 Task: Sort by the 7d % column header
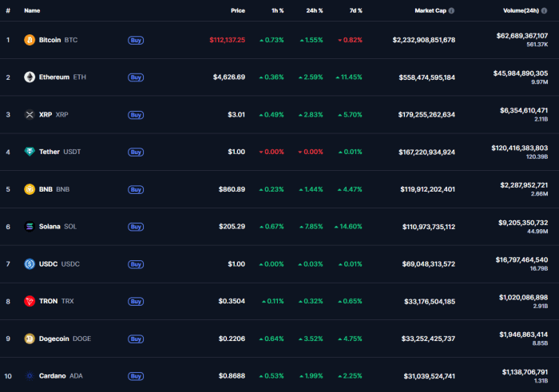(x=356, y=10)
